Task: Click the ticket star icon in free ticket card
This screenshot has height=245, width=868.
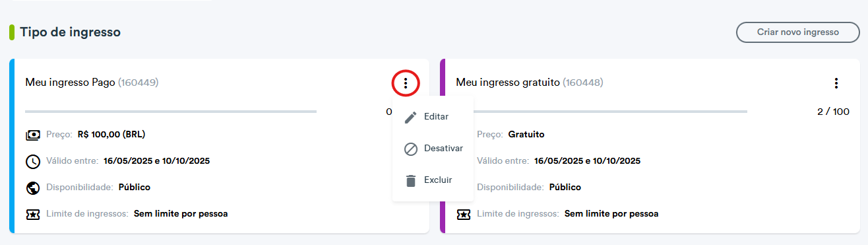Action: pos(464,214)
